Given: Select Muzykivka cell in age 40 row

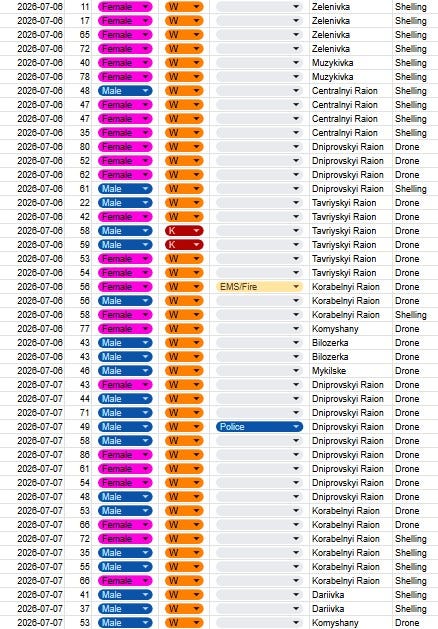Looking at the screenshot, I should coord(351,63).
